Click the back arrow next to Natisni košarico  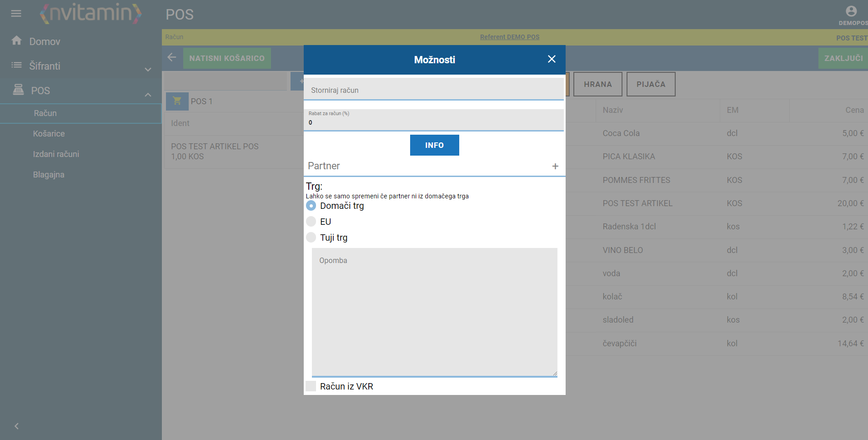click(x=172, y=57)
